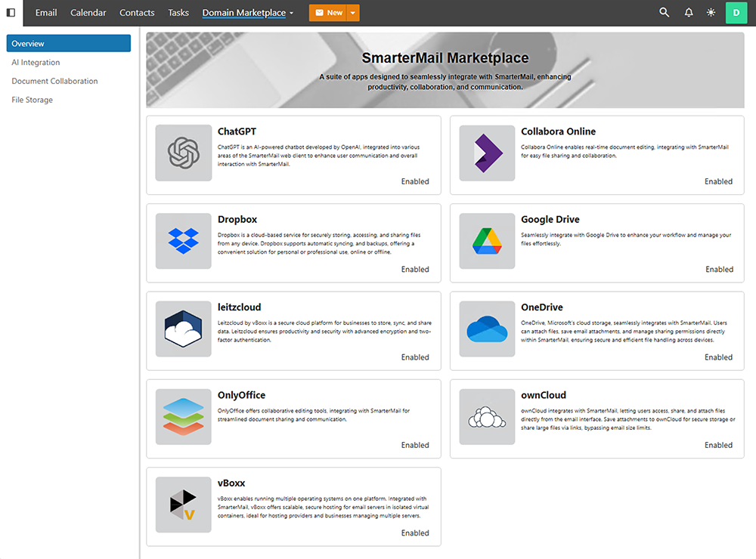Expand the New button dropdown arrow
Image resolution: width=756 pixels, height=559 pixels.
point(353,13)
